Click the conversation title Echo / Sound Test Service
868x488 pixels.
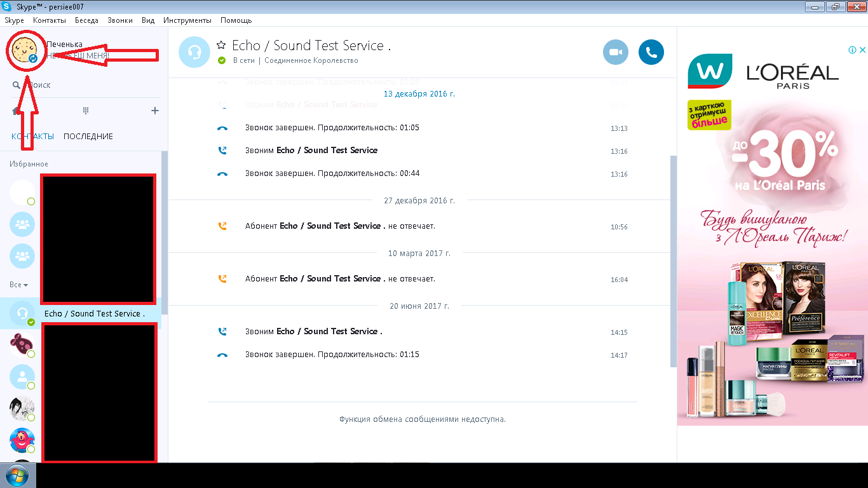311,46
